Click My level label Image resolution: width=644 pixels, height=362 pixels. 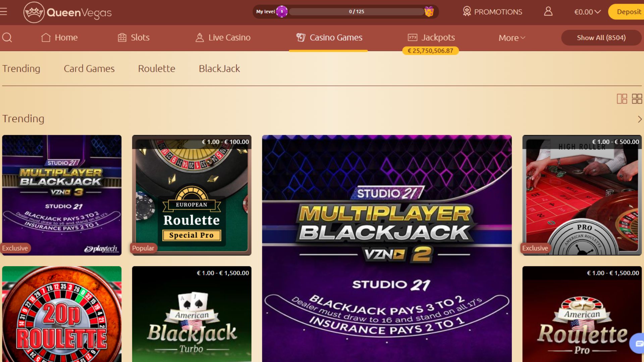265,11
